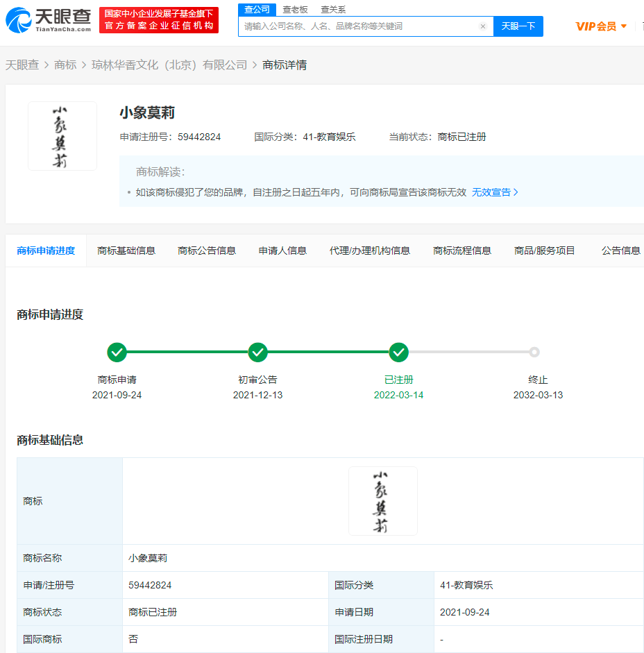Switch to 商标申请进度 tab
Image resolution: width=644 pixels, height=653 pixels.
(46, 251)
